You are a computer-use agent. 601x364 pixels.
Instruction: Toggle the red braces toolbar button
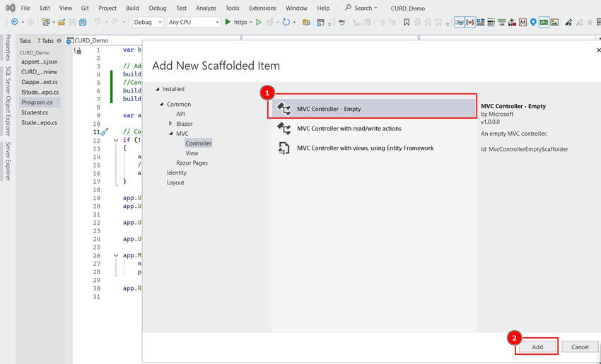(x=470, y=22)
